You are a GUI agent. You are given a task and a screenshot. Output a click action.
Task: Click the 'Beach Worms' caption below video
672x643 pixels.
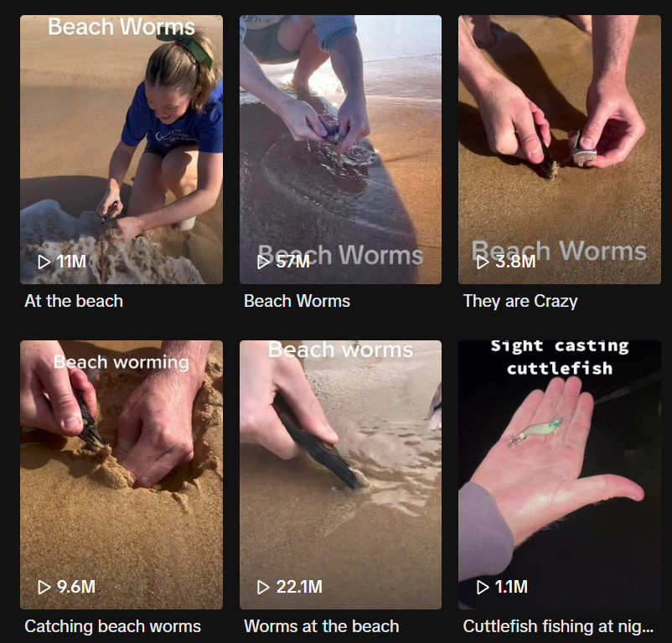click(x=297, y=301)
